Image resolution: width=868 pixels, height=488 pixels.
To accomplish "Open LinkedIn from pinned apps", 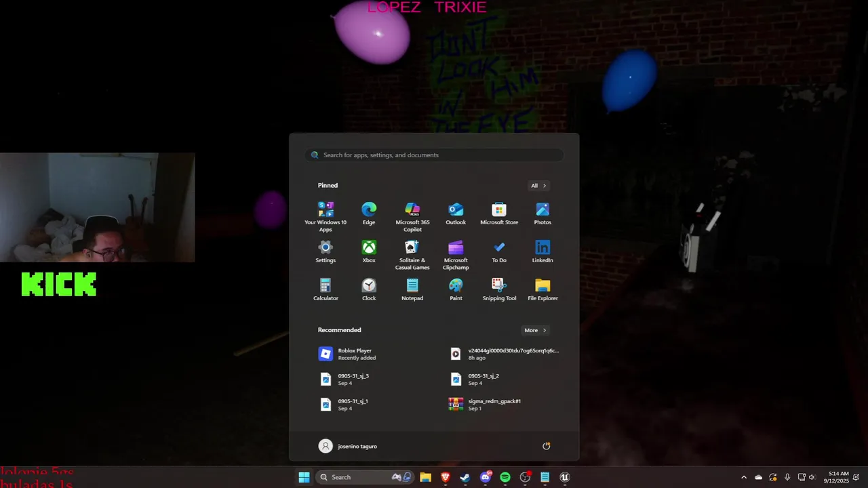I will 542,251.
